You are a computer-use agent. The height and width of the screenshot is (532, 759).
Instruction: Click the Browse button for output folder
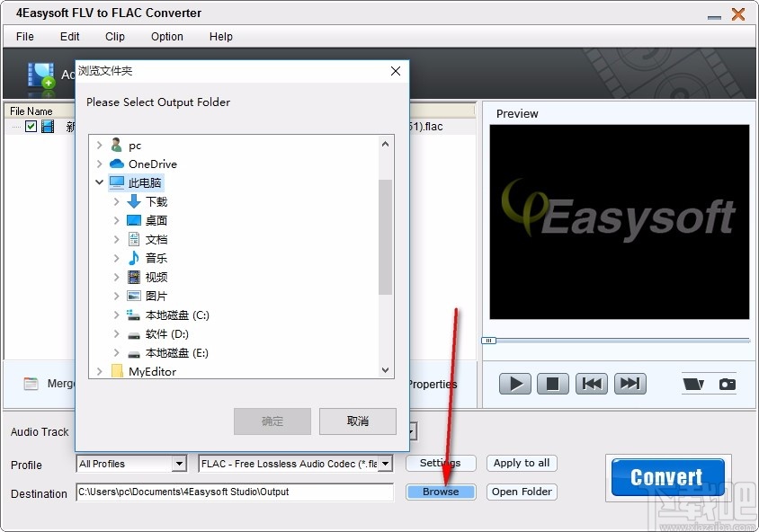tap(441, 492)
